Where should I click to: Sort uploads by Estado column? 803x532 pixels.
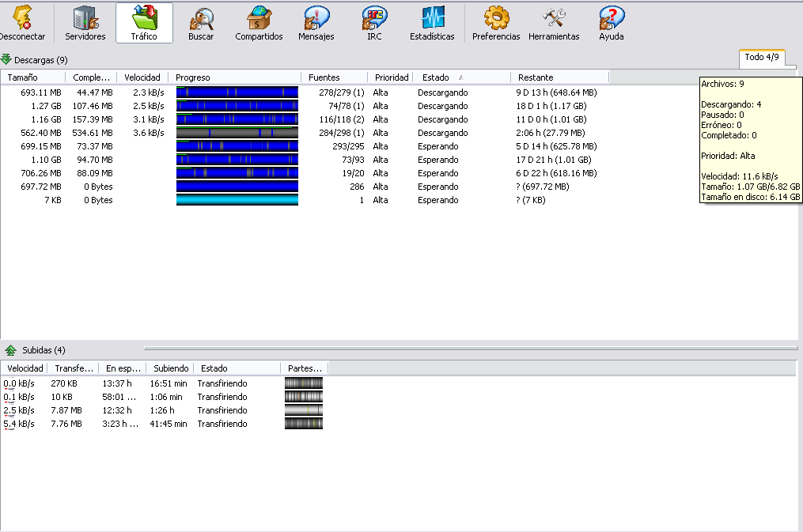point(237,368)
